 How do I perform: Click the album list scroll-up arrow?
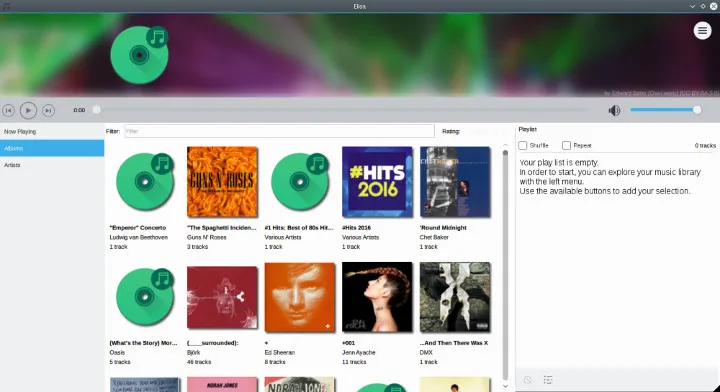click(x=505, y=145)
